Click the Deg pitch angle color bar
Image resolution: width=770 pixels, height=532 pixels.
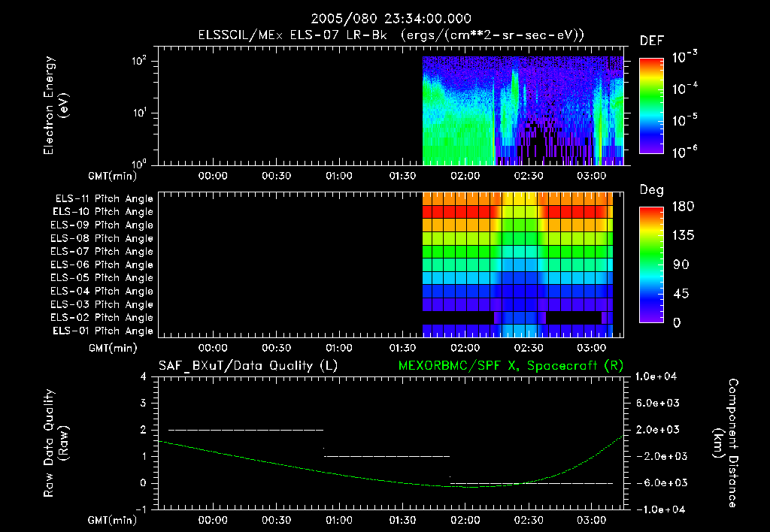[x=651, y=265]
